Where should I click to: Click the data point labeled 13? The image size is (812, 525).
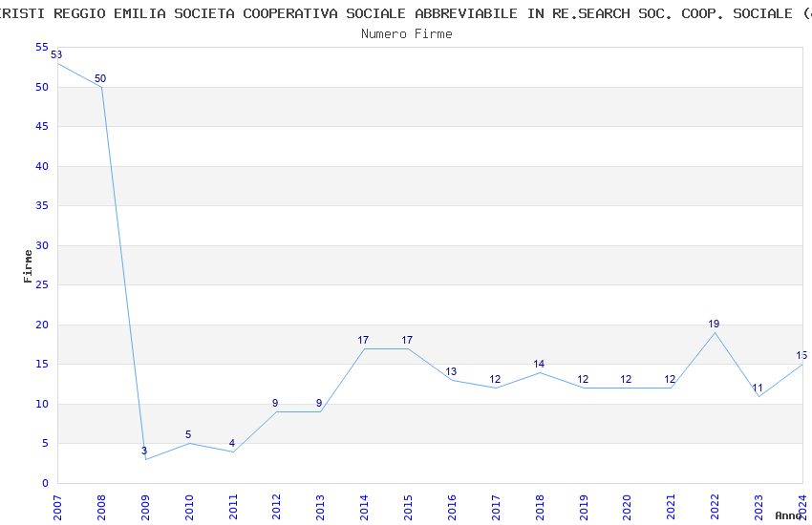(x=452, y=380)
